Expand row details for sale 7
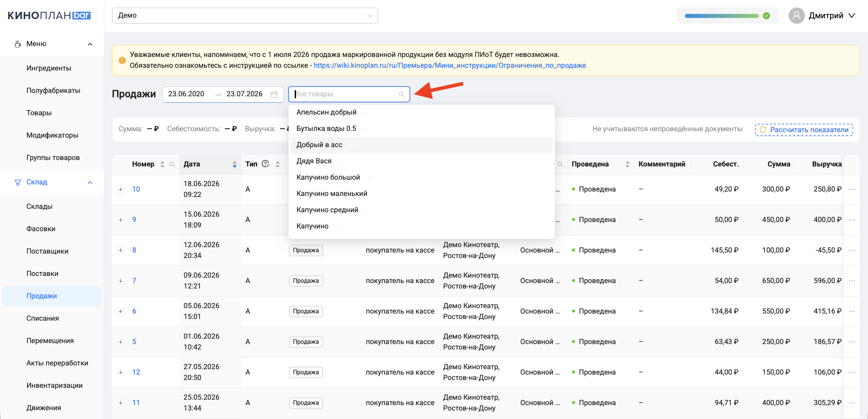Viewport: 868px width, 419px height. [121, 281]
